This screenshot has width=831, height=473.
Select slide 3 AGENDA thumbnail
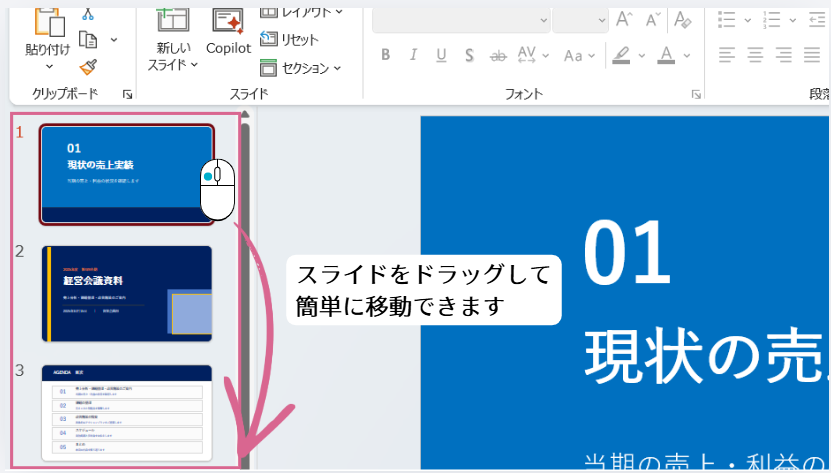click(x=127, y=413)
